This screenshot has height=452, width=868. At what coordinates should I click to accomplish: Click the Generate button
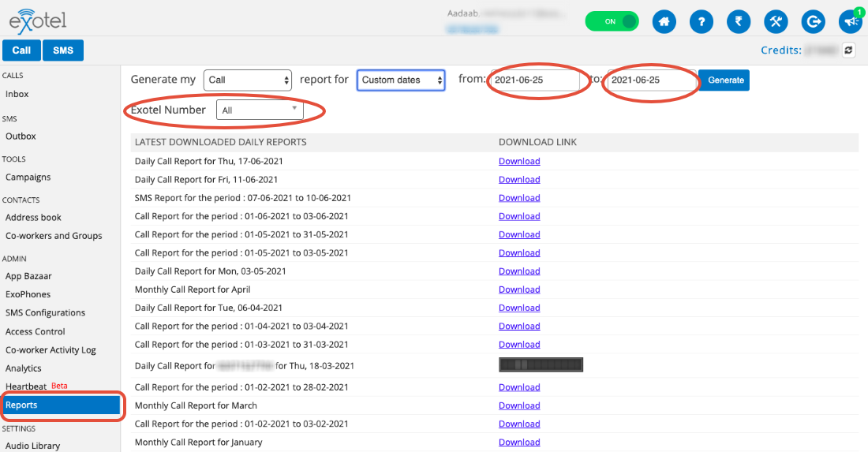pos(724,80)
